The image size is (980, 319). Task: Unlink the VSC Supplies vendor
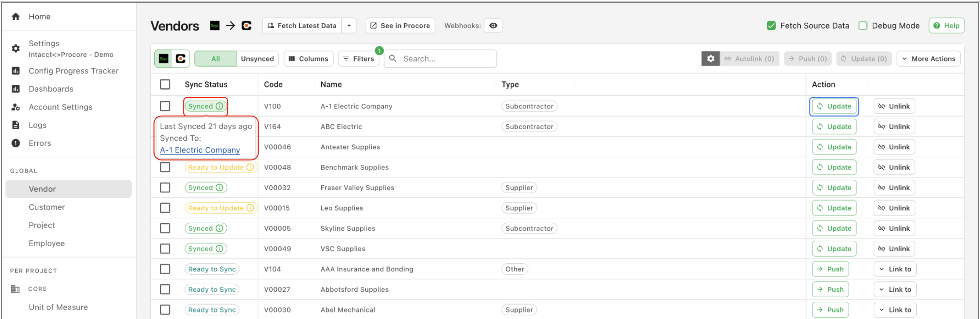click(x=894, y=249)
